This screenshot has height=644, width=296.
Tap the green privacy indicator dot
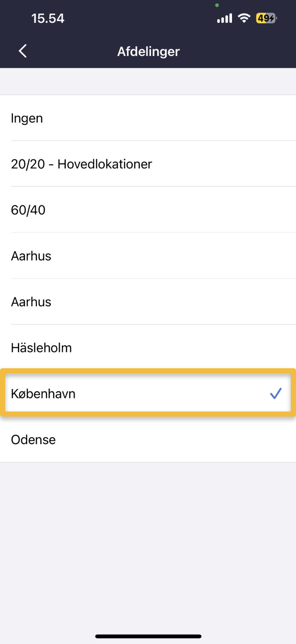coord(217,5)
